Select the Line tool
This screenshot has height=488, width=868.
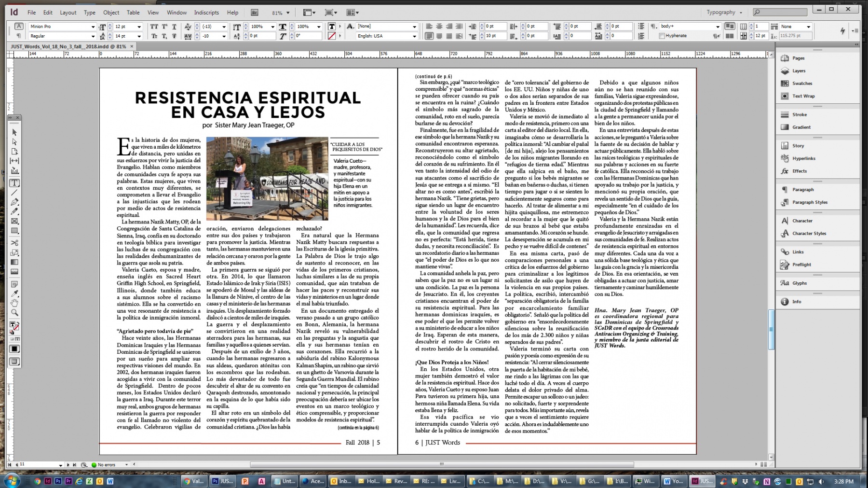pyautogui.click(x=14, y=193)
